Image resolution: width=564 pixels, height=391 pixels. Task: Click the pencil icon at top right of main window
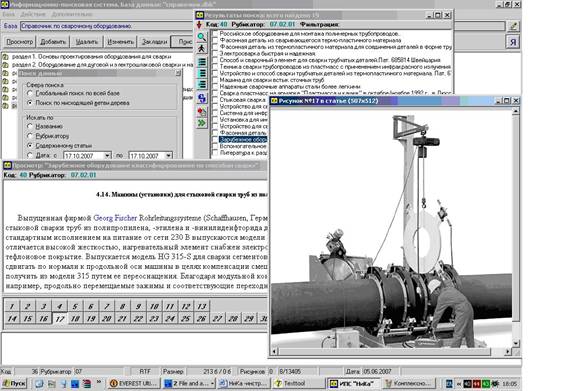pyautogui.click(x=513, y=26)
